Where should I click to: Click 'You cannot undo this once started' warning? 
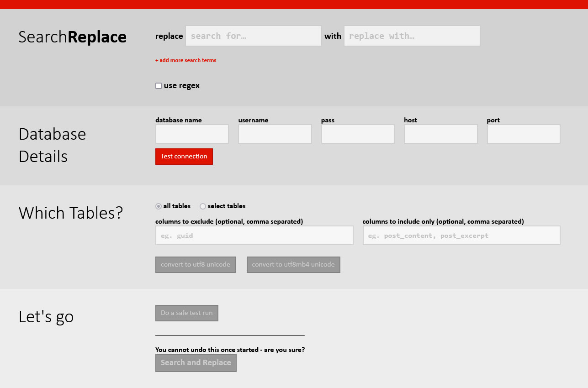[230, 350]
